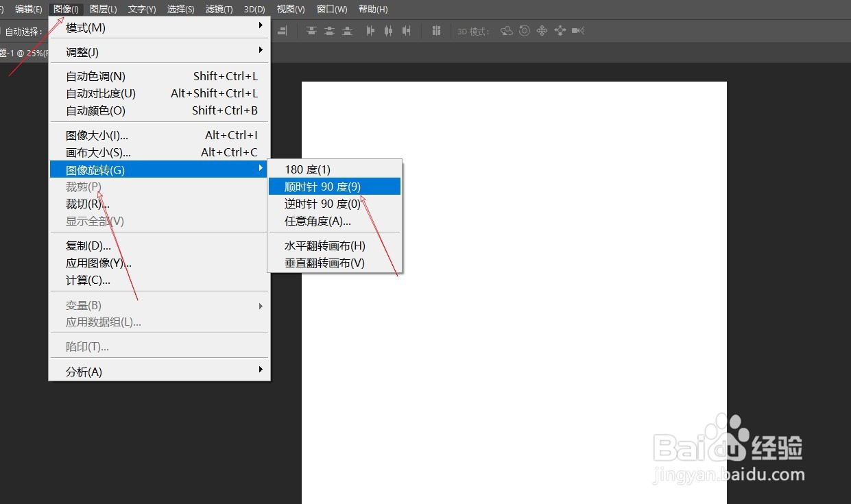Screen dimensions: 851x504
Task: Open the 滤镜(T) menu
Action: coord(219,9)
